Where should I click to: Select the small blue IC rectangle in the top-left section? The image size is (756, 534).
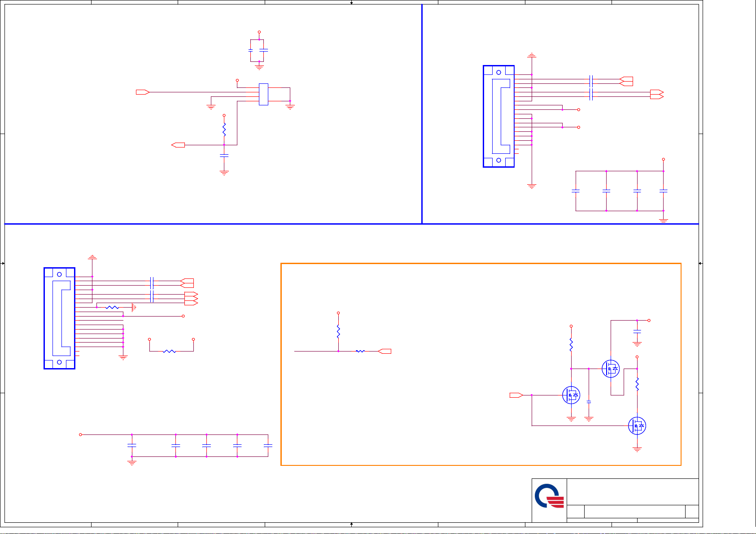tap(264, 94)
